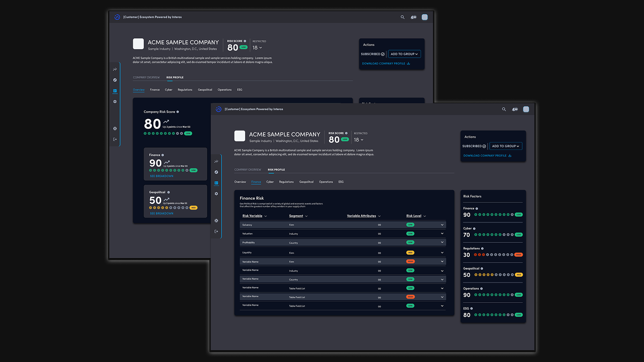Expand Restricted 18 dropdown in back window
This screenshot has height=362, width=644.
click(257, 48)
